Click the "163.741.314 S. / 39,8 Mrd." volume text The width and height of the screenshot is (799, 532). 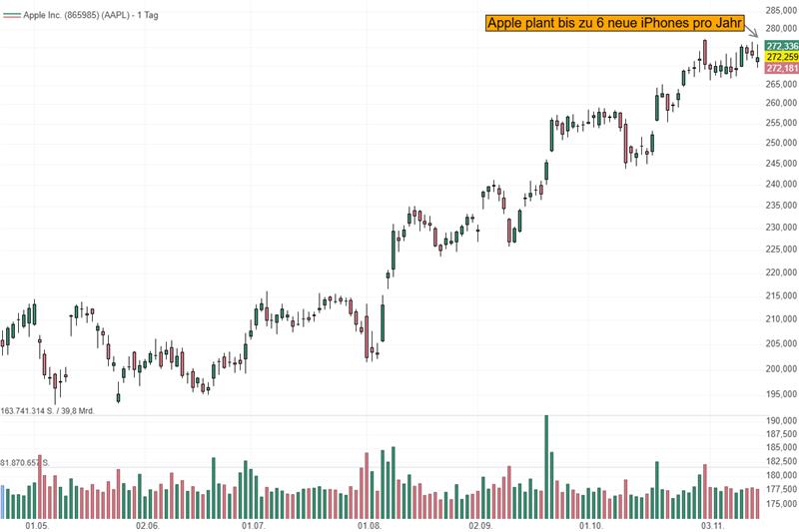pyautogui.click(x=47, y=411)
